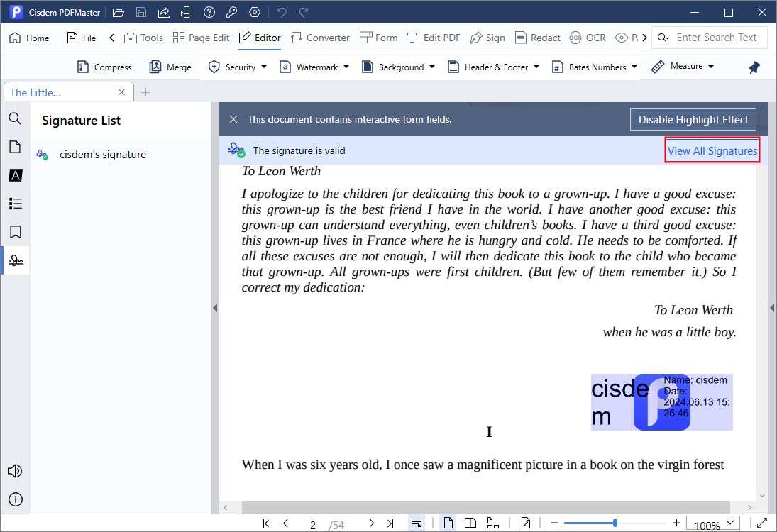Image resolution: width=777 pixels, height=532 pixels.
Task: Open the Converter tab
Action: [x=320, y=38]
